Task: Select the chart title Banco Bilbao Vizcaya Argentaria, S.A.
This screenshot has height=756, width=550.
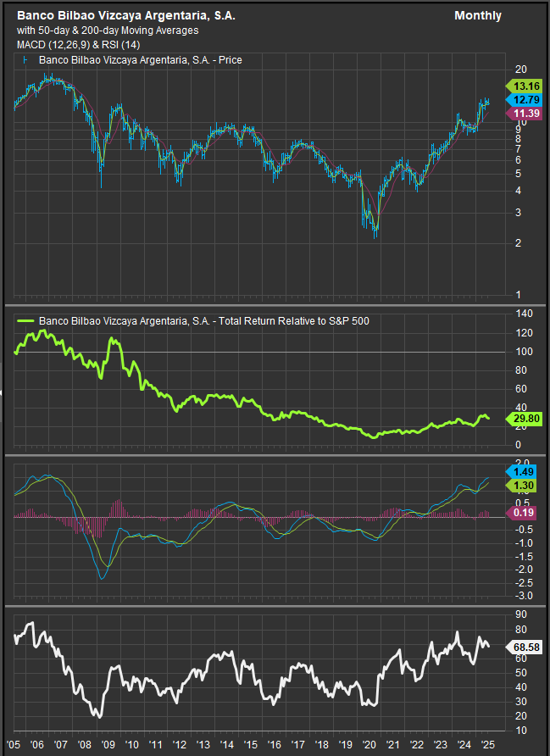Action: tap(126, 15)
